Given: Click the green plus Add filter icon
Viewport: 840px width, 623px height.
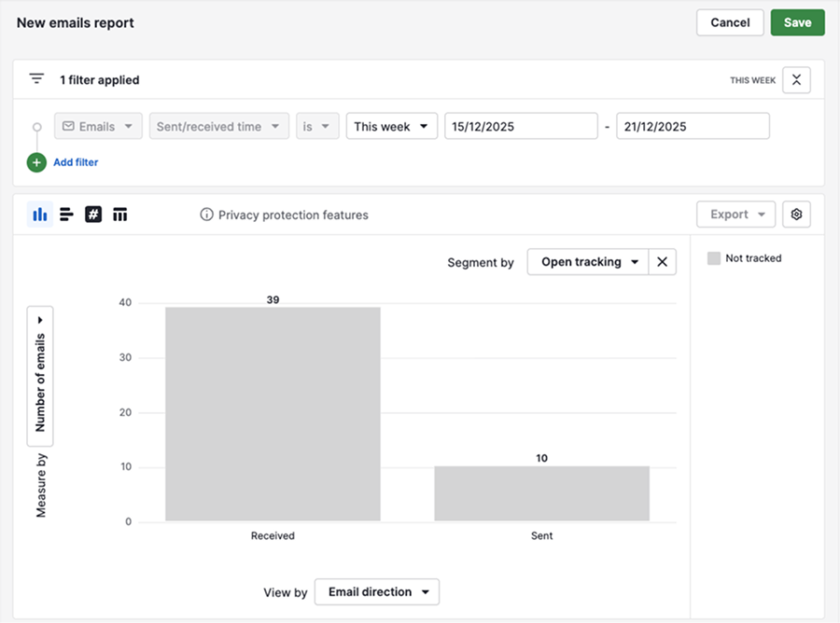Looking at the screenshot, I should point(36,162).
